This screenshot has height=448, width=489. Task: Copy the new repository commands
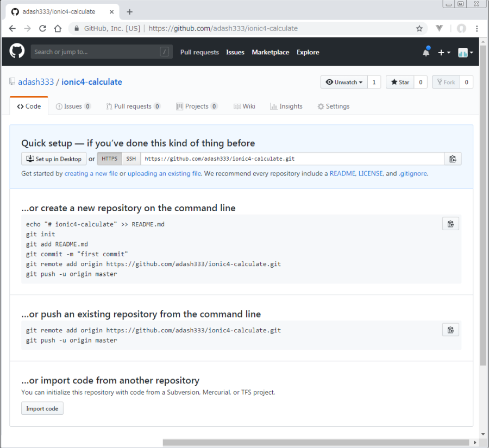[450, 224]
